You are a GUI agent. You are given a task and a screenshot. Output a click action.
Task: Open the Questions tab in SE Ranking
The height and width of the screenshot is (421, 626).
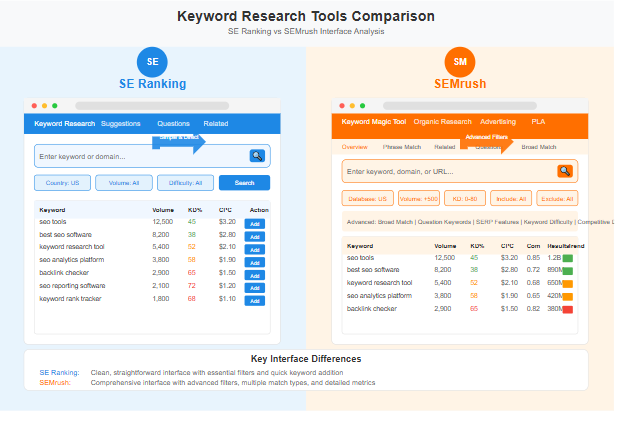tap(173, 124)
